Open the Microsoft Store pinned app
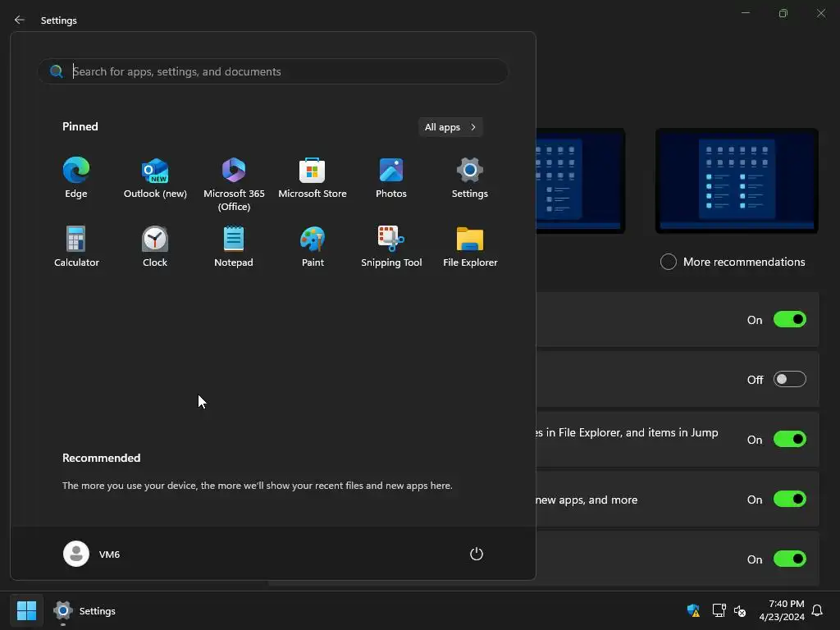Viewport: 840px width, 630px height. (x=313, y=178)
